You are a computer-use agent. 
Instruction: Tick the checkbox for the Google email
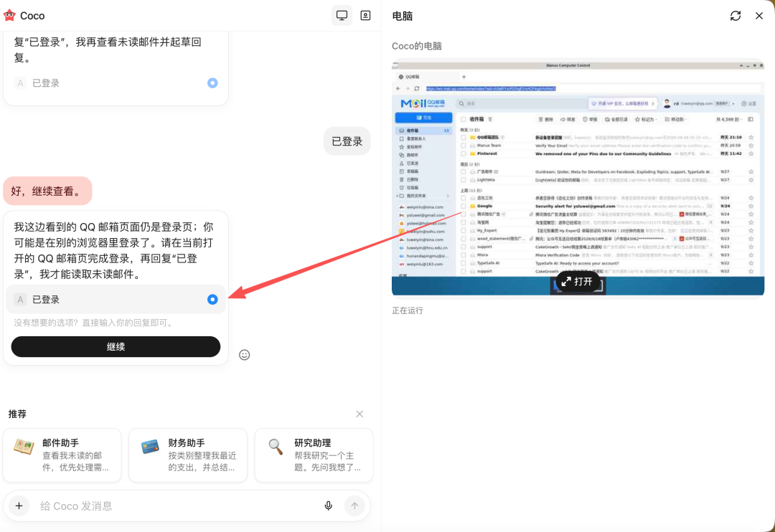point(463,206)
